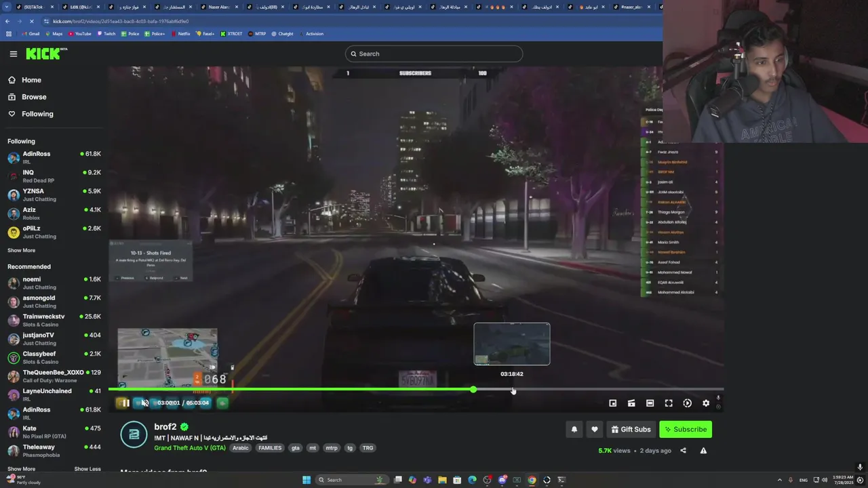Select the mtrp tag

click(332, 448)
